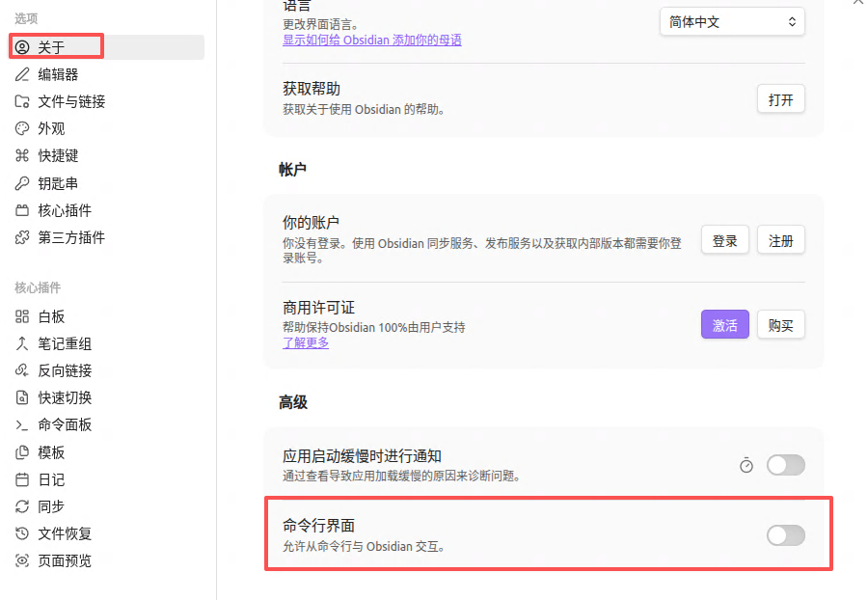Open the 简体中文 language dropdown

pyautogui.click(x=732, y=22)
